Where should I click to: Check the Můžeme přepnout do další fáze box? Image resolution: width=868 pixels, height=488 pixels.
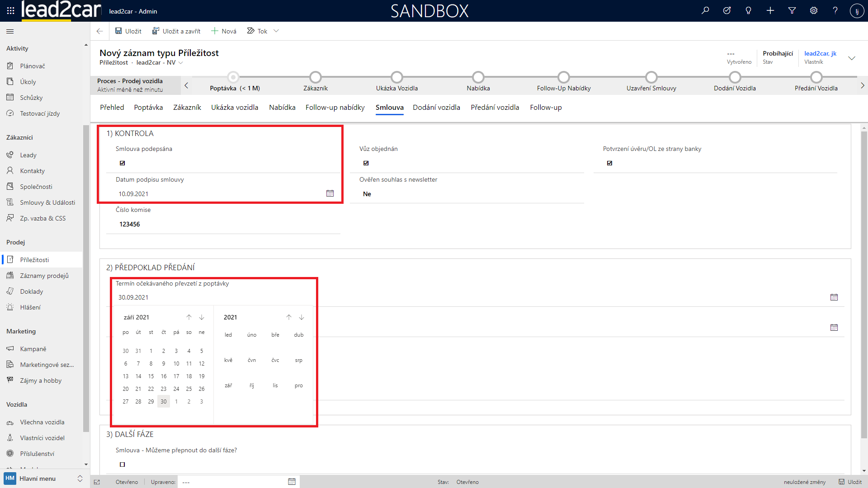122,465
